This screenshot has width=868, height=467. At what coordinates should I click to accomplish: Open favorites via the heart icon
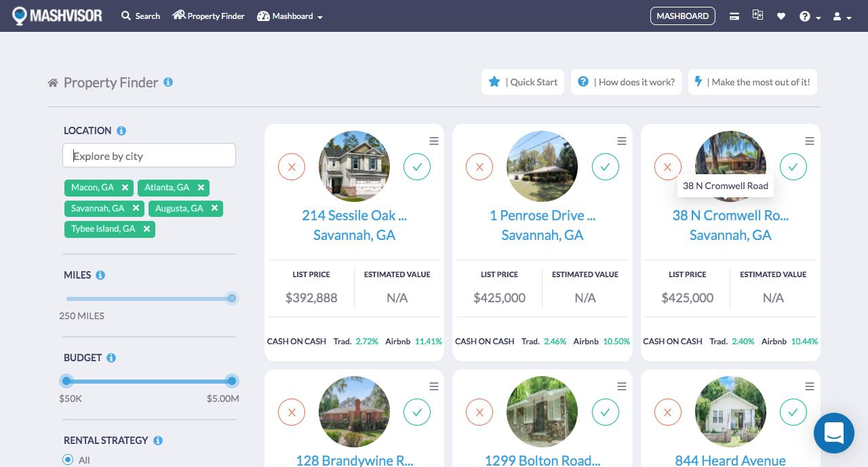[x=781, y=16]
